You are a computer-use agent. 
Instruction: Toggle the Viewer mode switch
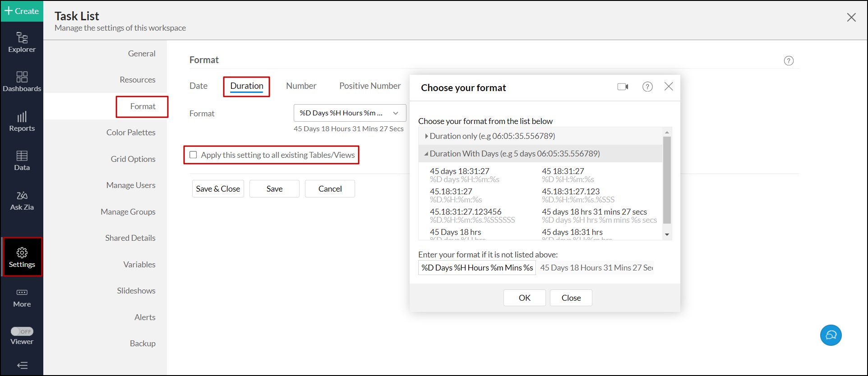pyautogui.click(x=22, y=331)
